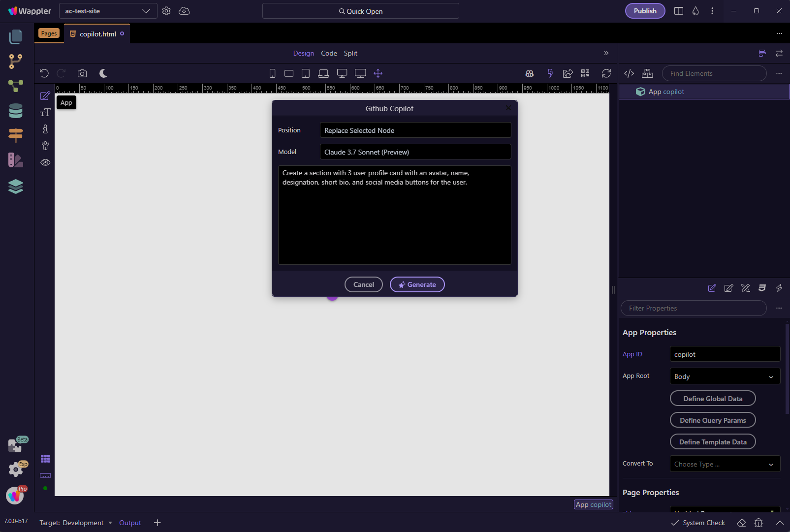The width and height of the screenshot is (790, 532).
Task: Focus the Find Elements search field
Action: click(714, 73)
